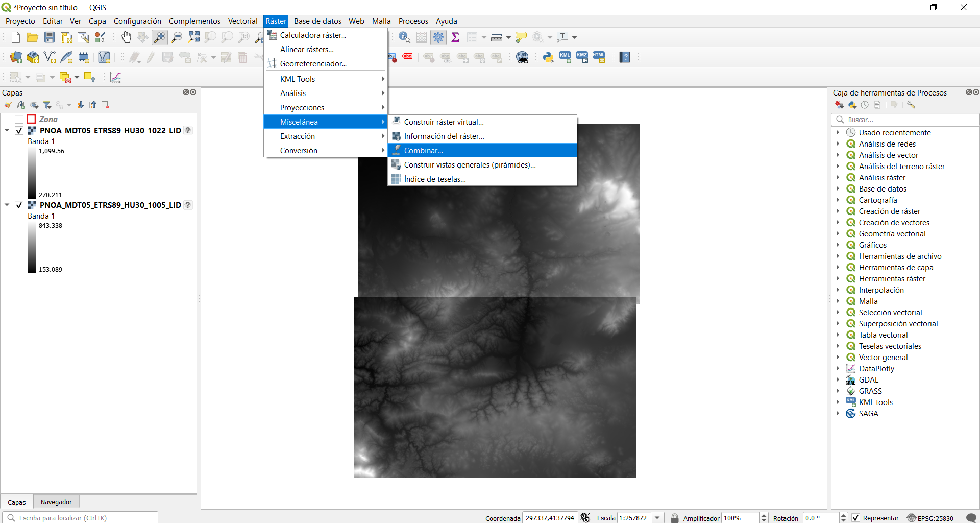
Task: Open the Vectorial menu
Action: tap(242, 21)
